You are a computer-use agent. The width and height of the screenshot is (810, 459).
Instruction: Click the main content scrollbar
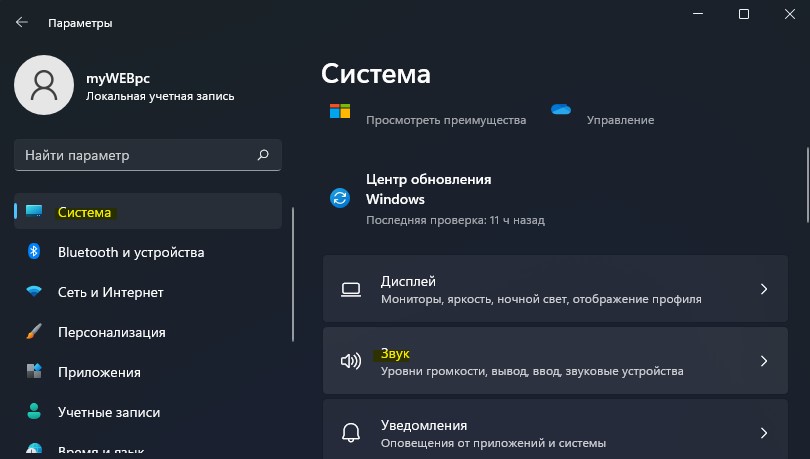coord(807,185)
